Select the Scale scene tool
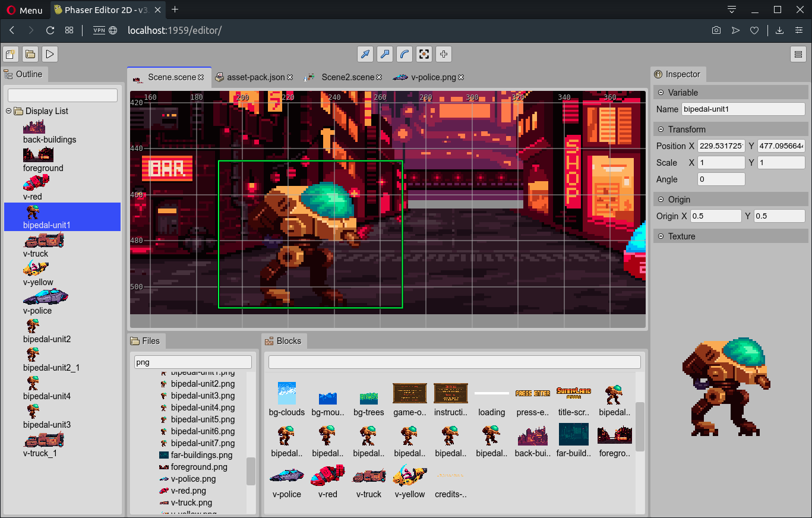812x518 pixels. coord(385,54)
